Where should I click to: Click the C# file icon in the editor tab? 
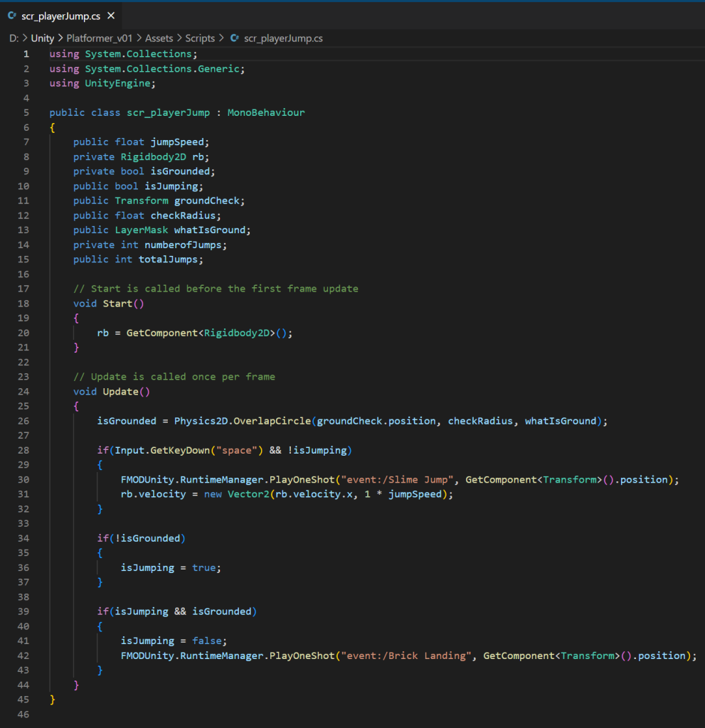click(12, 16)
